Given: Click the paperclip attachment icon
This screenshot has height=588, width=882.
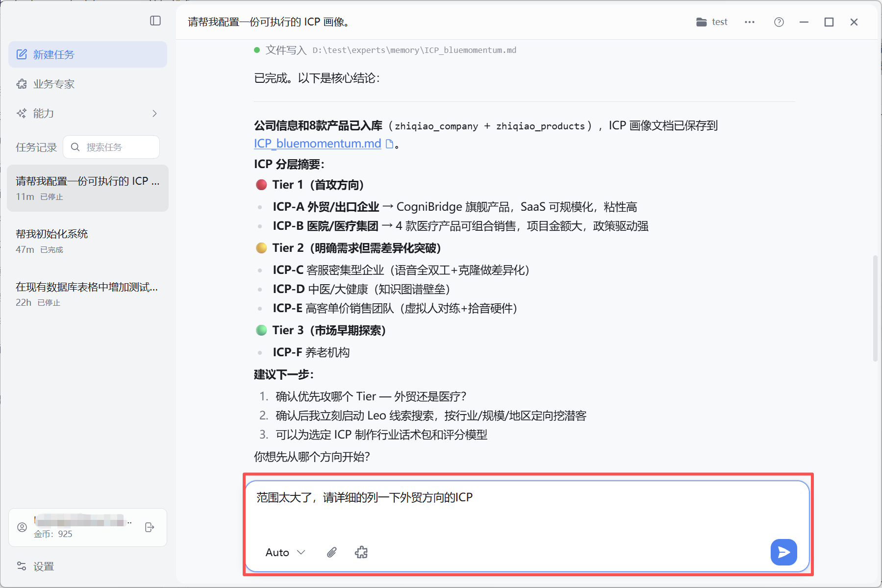Looking at the screenshot, I should click(332, 552).
